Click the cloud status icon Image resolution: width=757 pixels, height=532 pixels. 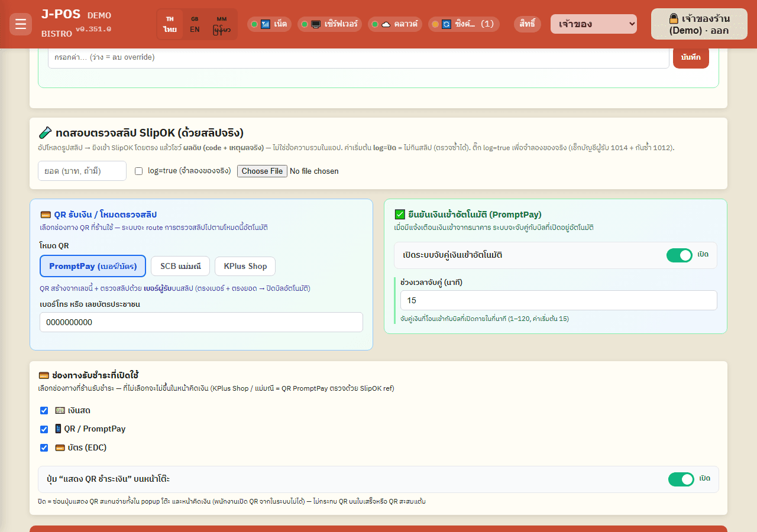[386, 24]
